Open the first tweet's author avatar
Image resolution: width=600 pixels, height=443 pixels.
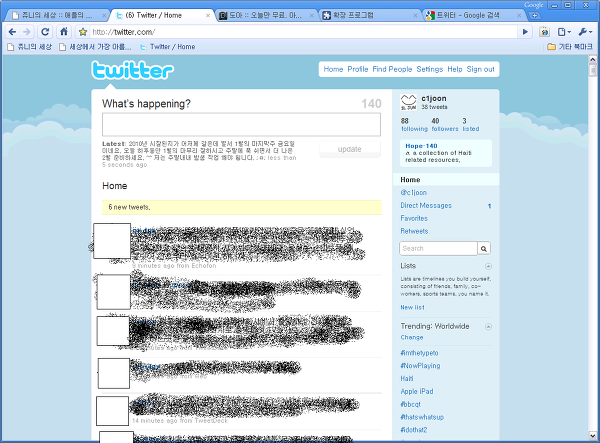pos(112,241)
